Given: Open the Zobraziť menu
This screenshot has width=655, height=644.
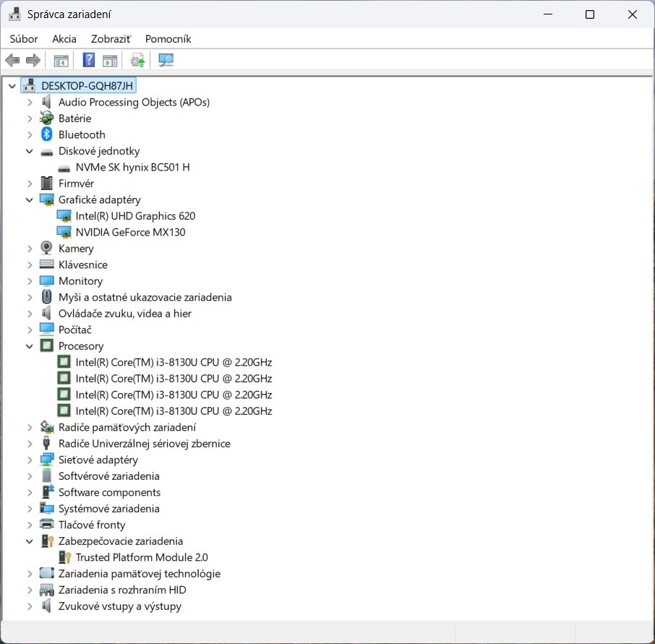Looking at the screenshot, I should (110, 38).
